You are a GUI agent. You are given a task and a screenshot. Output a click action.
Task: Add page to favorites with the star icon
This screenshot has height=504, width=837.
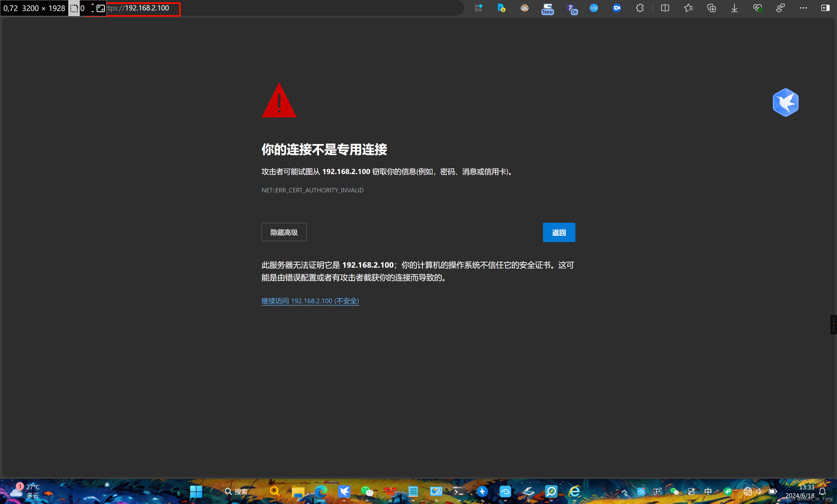(x=688, y=8)
